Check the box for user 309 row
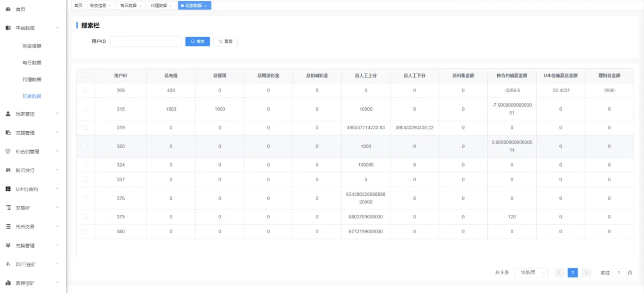The height and width of the screenshot is (293, 644). point(85,90)
